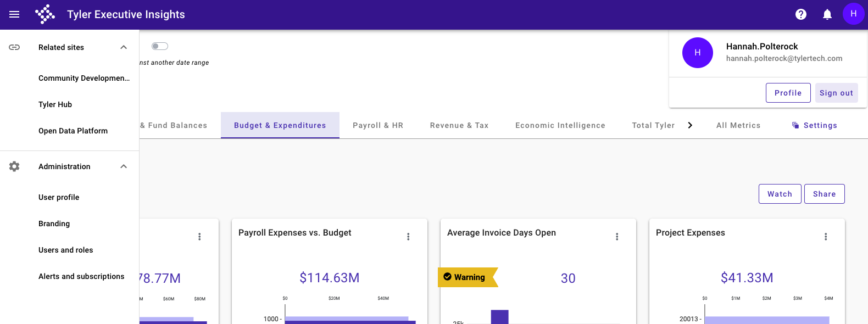Click the Related sites heading
Image resolution: width=868 pixels, height=324 pixels.
(x=61, y=47)
